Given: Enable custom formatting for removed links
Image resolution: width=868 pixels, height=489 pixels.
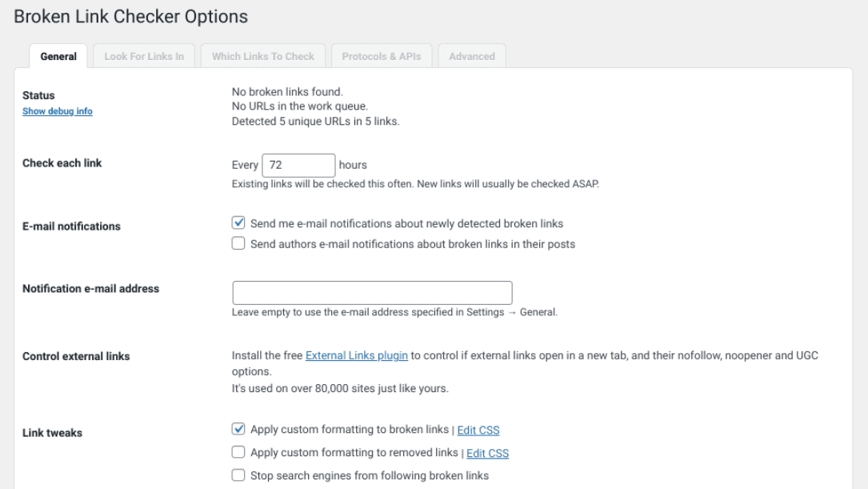Looking at the screenshot, I should coord(238,452).
